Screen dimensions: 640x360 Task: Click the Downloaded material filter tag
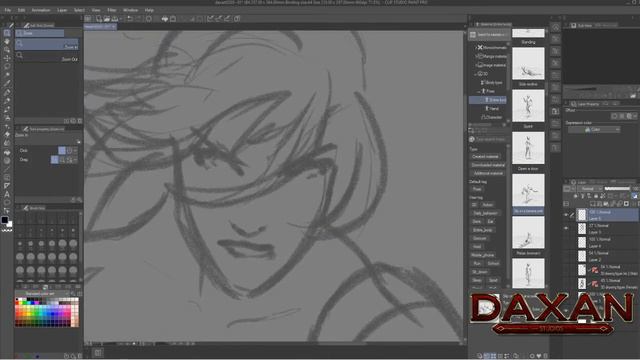pos(488,165)
